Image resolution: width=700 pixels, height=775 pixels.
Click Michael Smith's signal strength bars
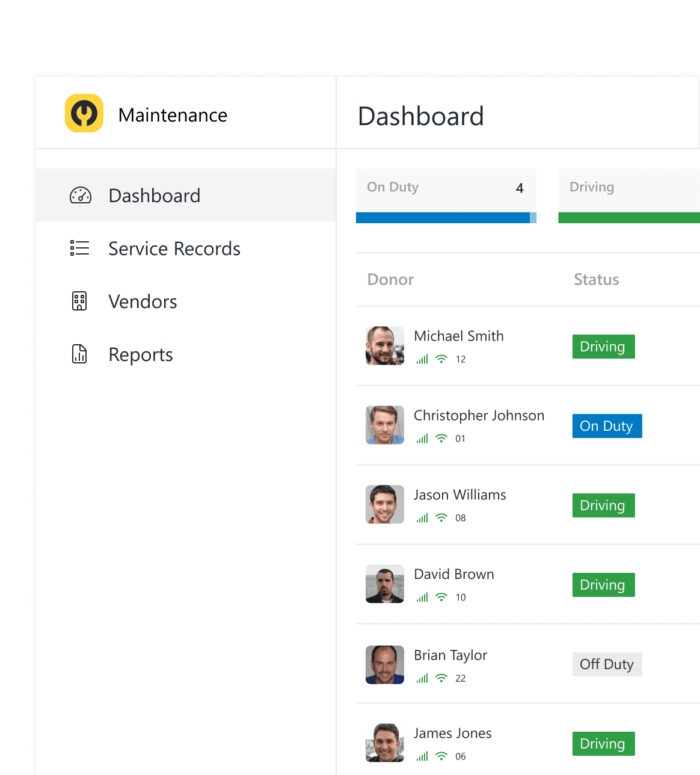[422, 359]
